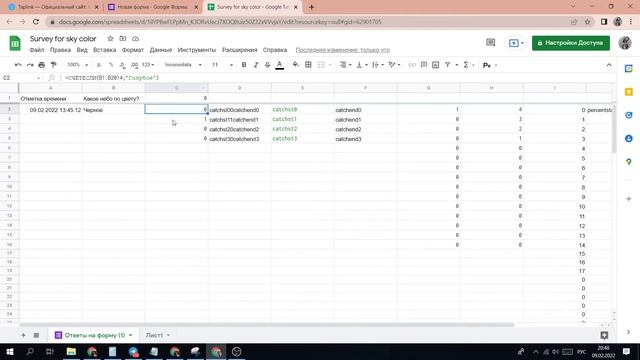This screenshot has width=640, height=360.
Task: Collapse the menus with up arrow
Action: pos(609,65)
